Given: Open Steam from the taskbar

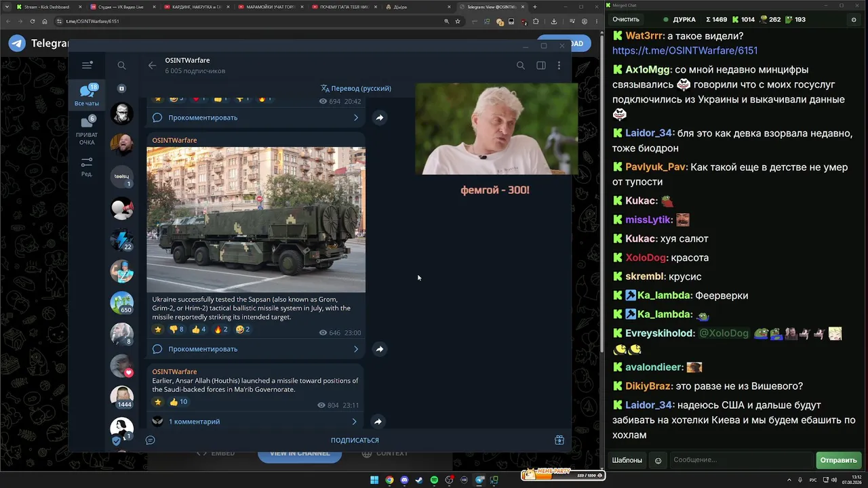Looking at the screenshot, I should (x=419, y=480).
